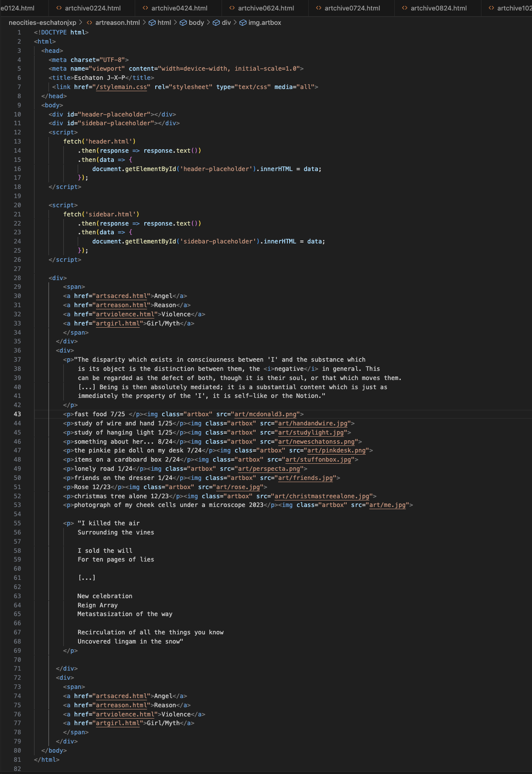Expand the div breadcrumb segment
Image resolution: width=532 pixels, height=774 pixels.
[226, 23]
